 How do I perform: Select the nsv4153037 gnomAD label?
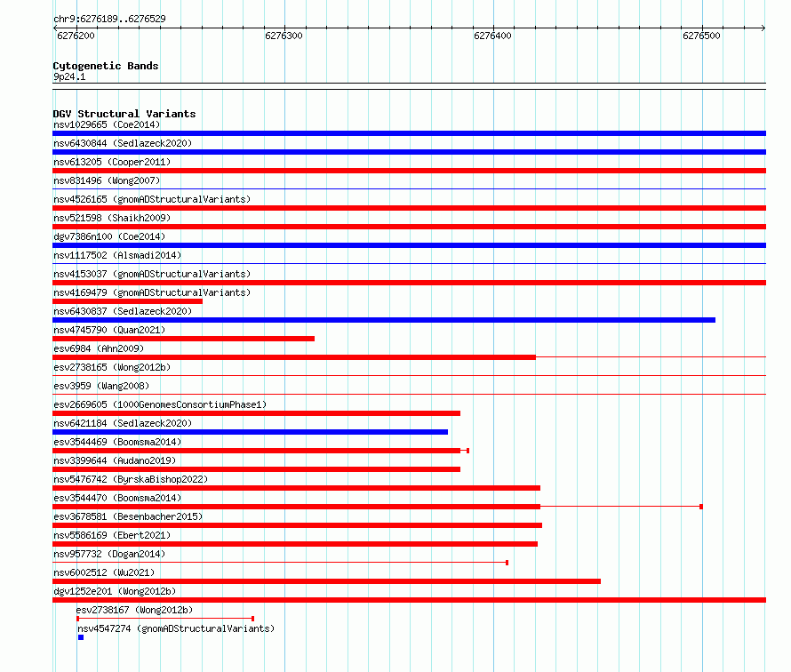(152, 274)
